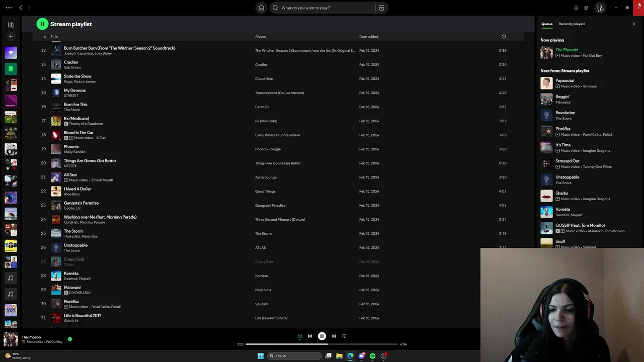Click the plus icon to create playlist
644x362 pixels.
[x=11, y=36]
